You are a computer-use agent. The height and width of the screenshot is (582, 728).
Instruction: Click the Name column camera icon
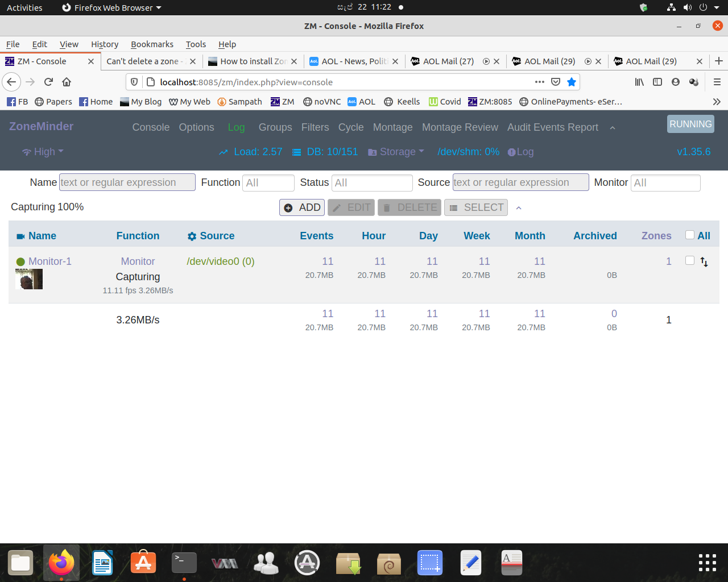[20, 236]
